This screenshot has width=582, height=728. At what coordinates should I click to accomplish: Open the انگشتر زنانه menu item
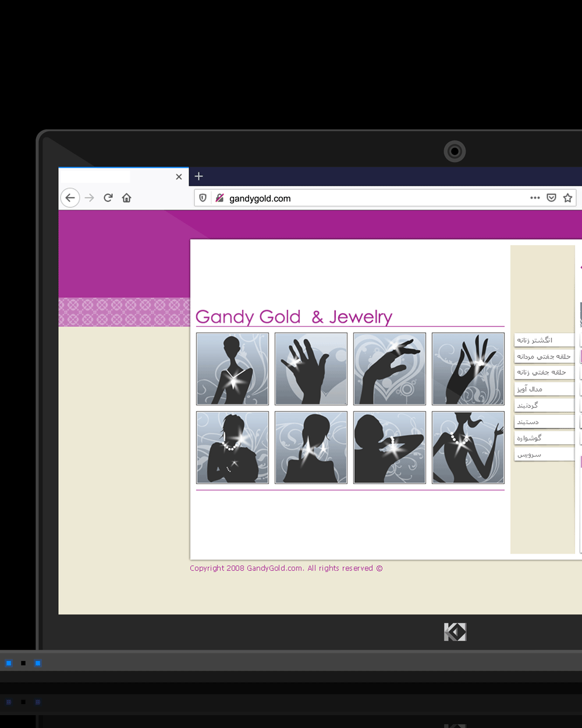(543, 340)
